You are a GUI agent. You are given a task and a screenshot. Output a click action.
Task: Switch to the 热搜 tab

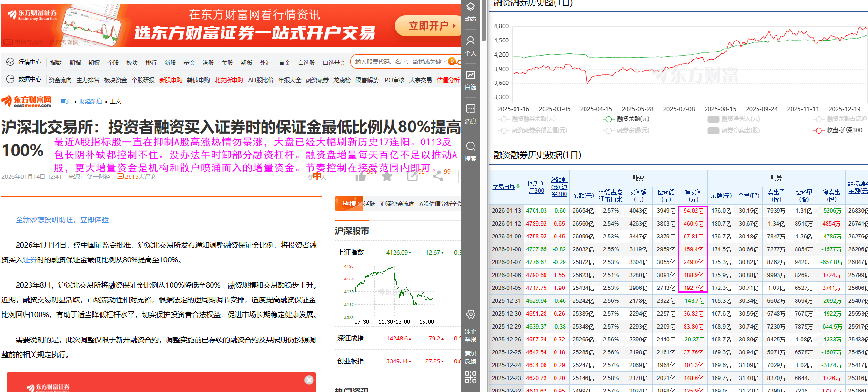coord(349,204)
